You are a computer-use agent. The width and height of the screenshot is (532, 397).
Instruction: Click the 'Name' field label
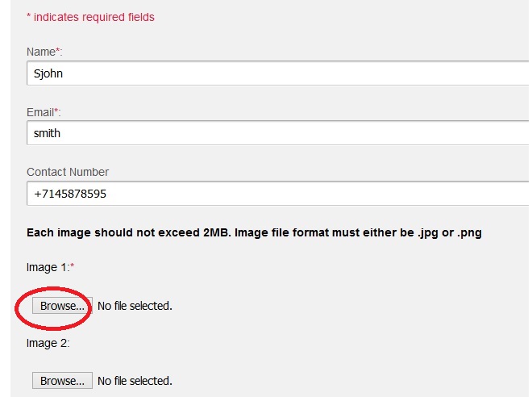click(40, 52)
